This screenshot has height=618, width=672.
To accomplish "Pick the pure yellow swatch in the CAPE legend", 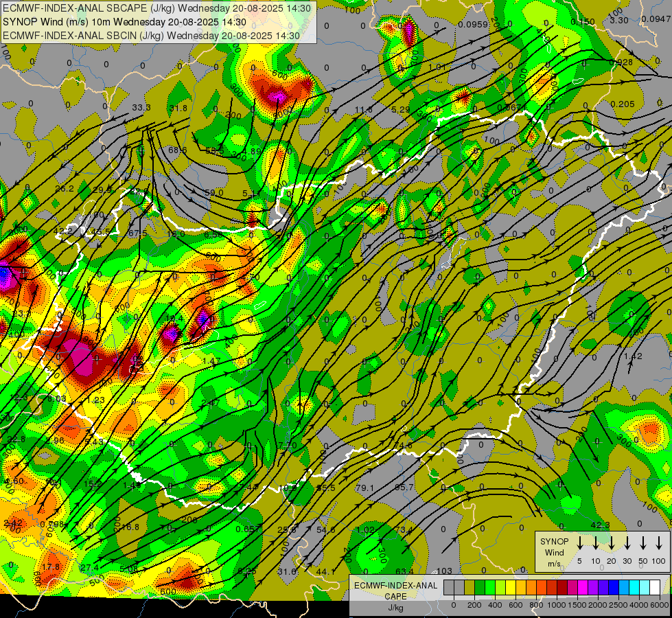I will [x=511, y=587].
